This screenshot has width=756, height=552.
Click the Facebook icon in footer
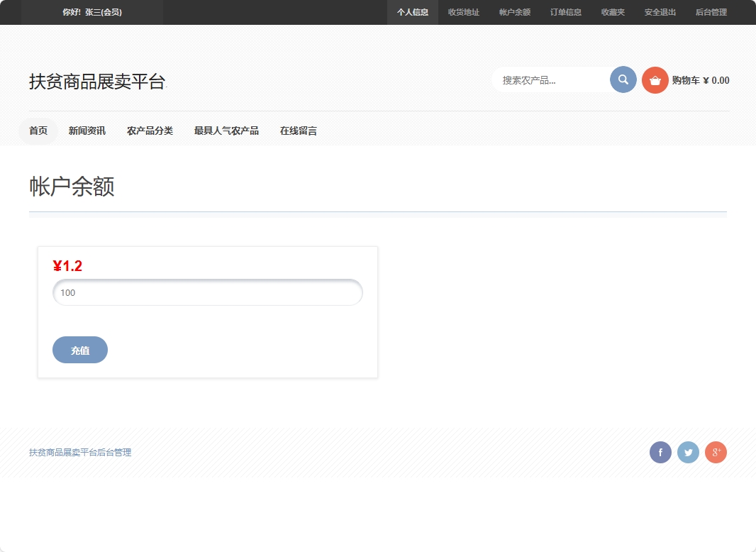[660, 452]
